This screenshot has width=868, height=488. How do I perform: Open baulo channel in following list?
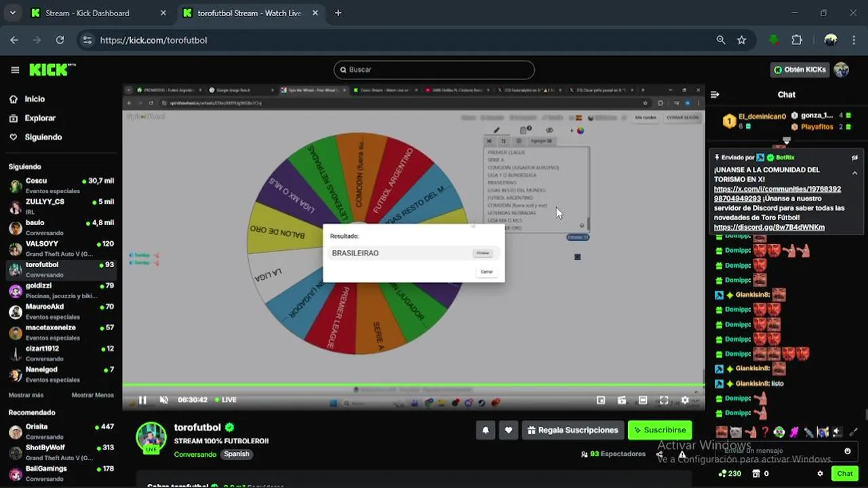[x=61, y=227]
